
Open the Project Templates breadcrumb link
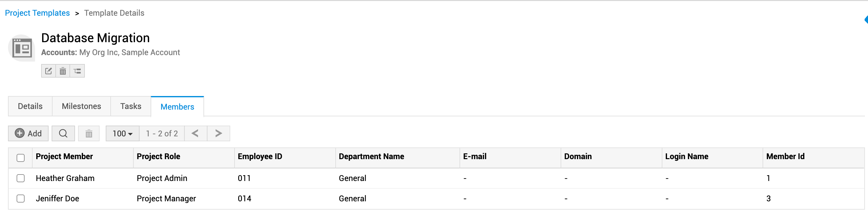point(37,13)
